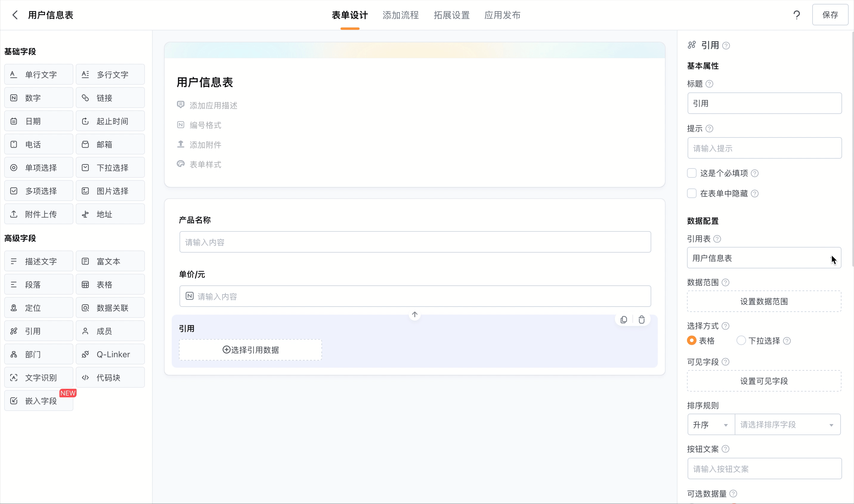Add a 代码块 field

110,377
